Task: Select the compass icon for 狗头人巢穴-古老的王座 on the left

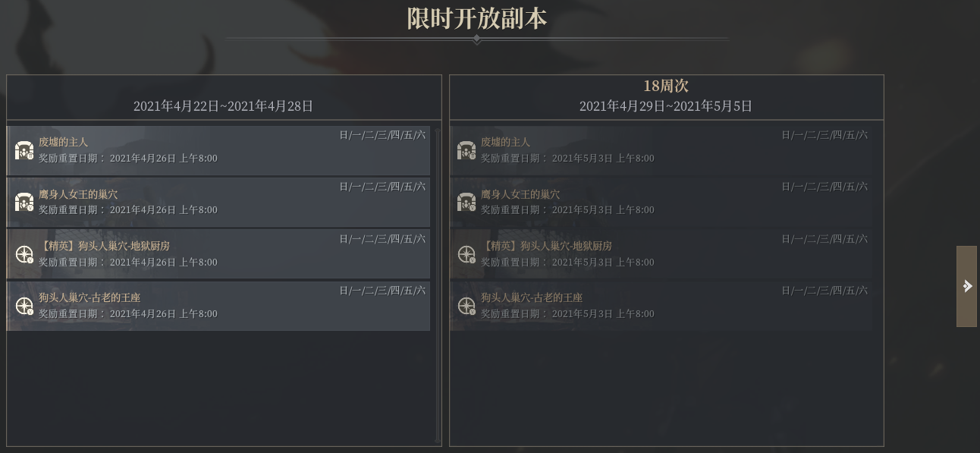Action: coord(25,305)
